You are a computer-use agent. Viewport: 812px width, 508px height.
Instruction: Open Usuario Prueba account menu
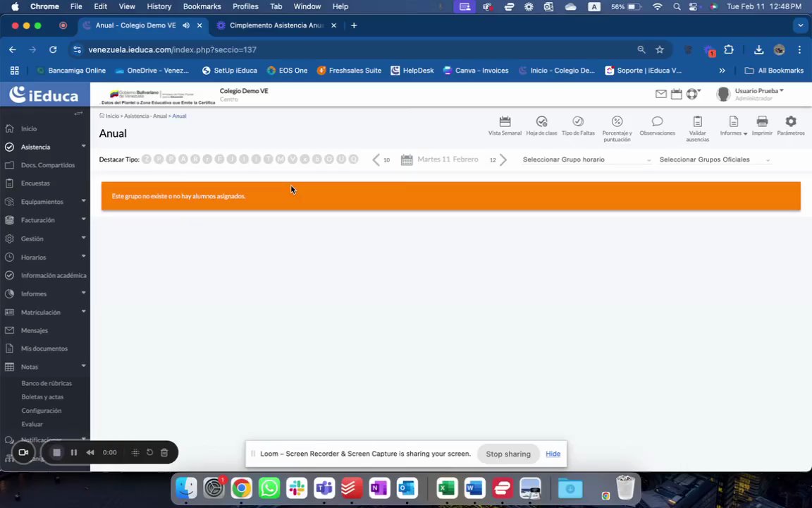pyautogui.click(x=759, y=91)
